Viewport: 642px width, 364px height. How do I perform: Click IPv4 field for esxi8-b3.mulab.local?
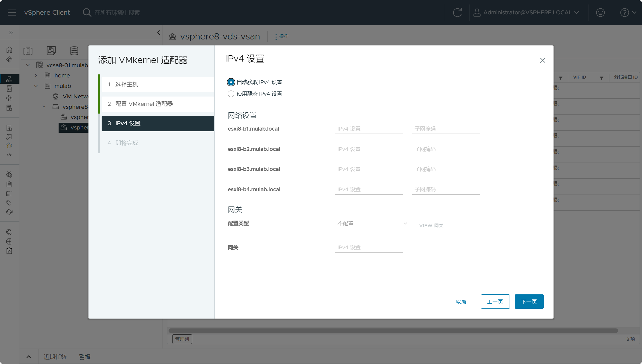pyautogui.click(x=369, y=169)
